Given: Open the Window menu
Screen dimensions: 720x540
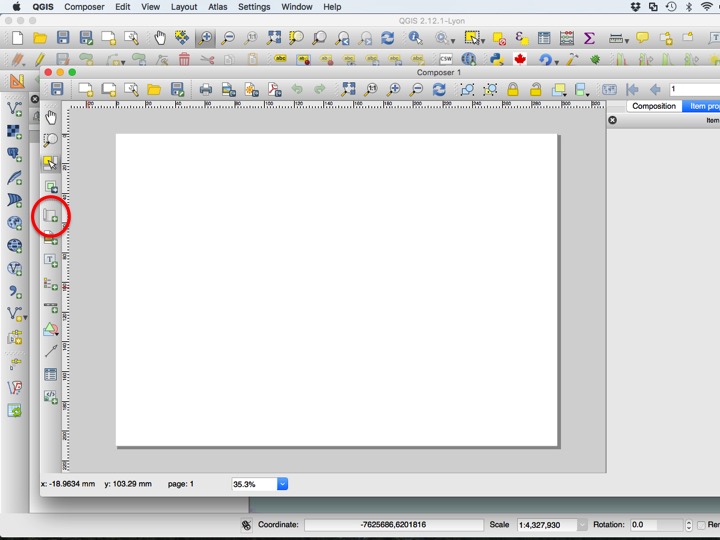Looking at the screenshot, I should (297, 7).
